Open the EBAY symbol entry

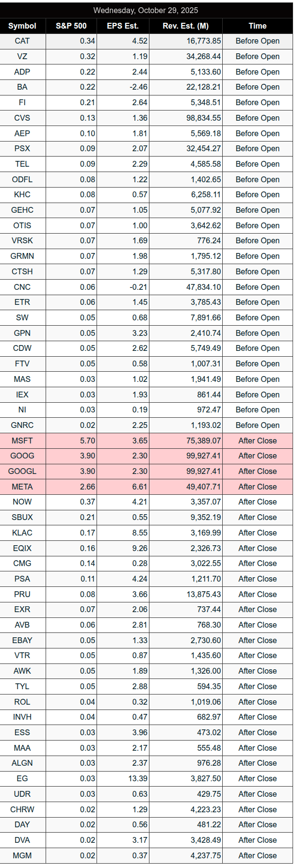(x=22, y=640)
